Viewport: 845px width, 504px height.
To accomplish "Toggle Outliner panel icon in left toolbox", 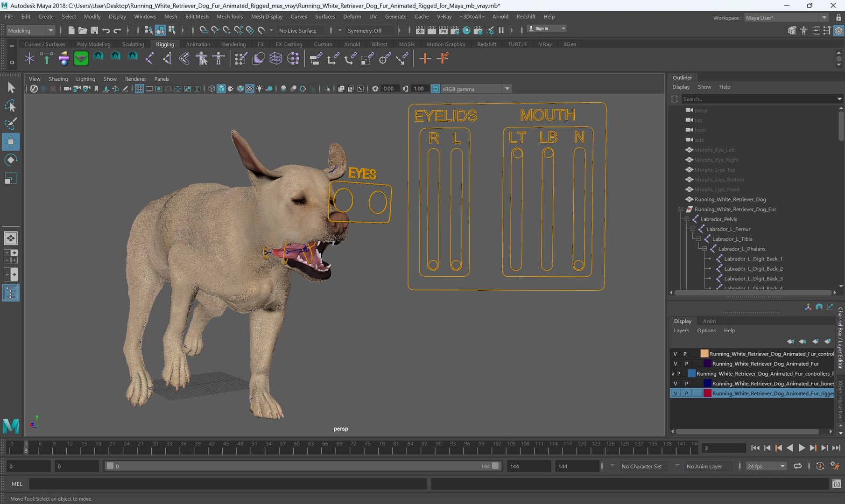I will click(10, 293).
